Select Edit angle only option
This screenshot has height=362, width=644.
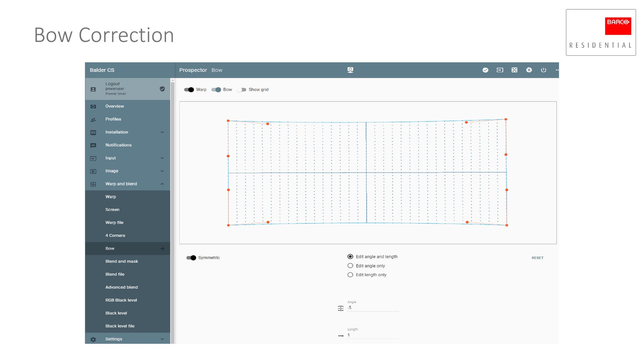point(350,266)
